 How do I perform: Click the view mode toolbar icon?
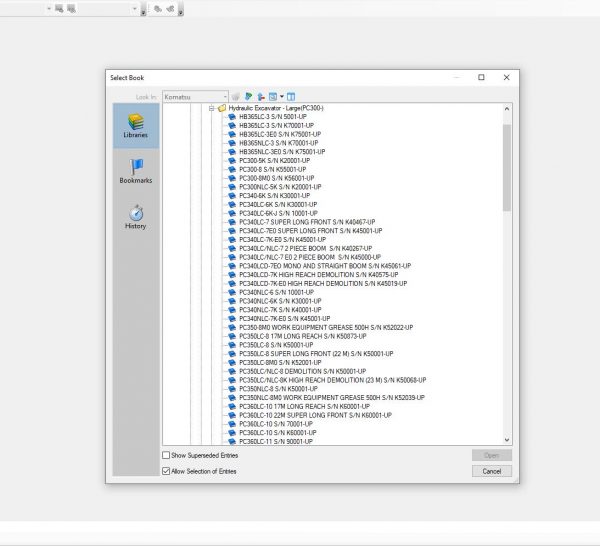click(x=273, y=97)
